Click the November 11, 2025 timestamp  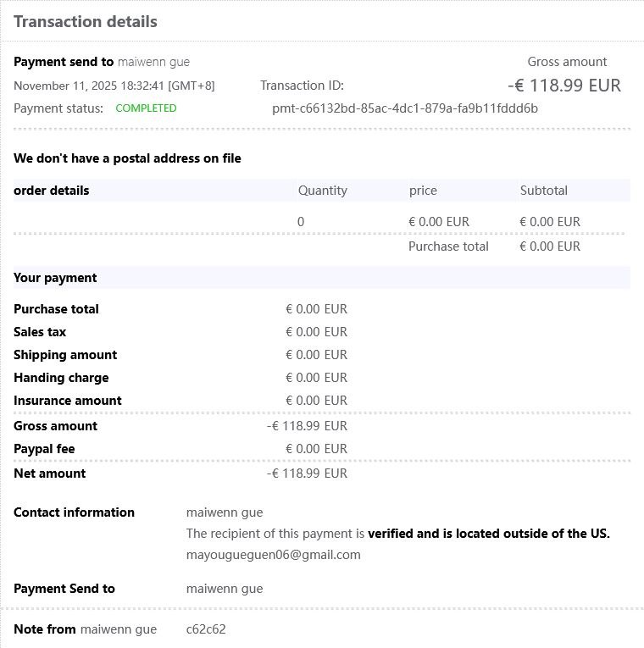tap(114, 86)
